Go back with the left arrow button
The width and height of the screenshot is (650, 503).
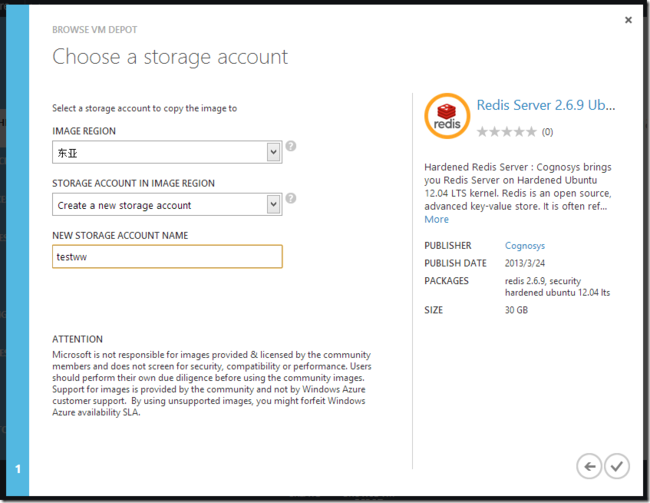pyautogui.click(x=589, y=467)
